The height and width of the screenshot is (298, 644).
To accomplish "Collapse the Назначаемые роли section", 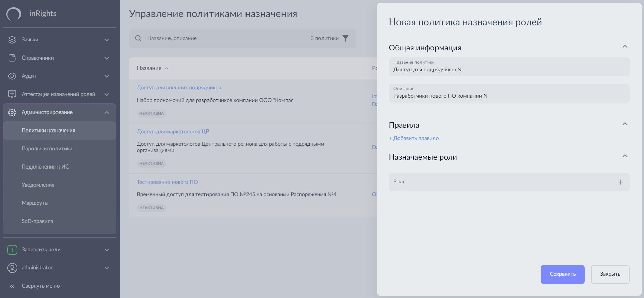I will [625, 156].
